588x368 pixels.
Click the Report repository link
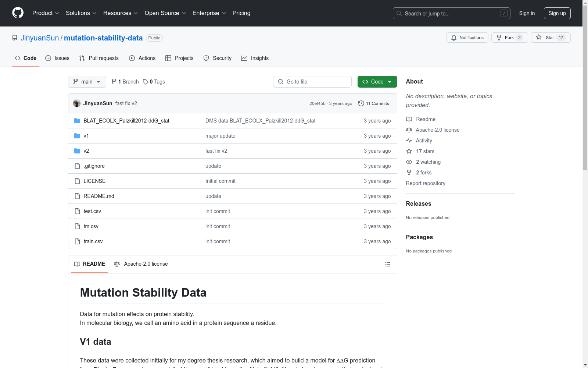click(426, 183)
